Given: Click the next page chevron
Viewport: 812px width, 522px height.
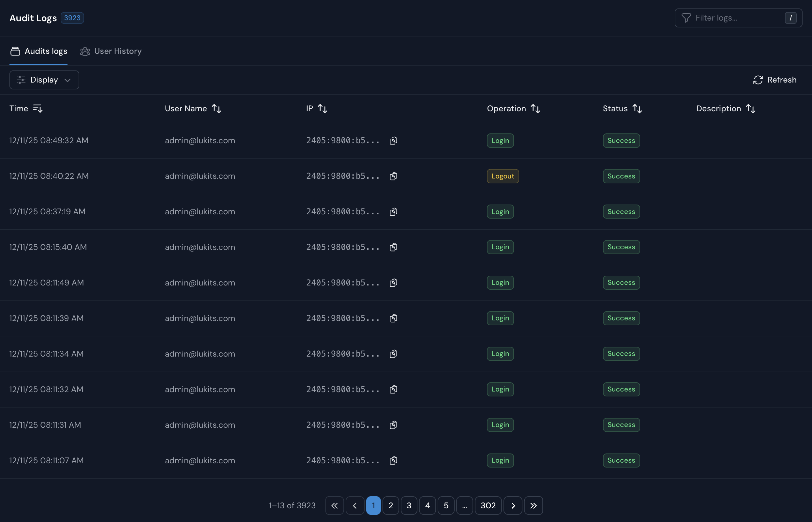Looking at the screenshot, I should pos(513,505).
